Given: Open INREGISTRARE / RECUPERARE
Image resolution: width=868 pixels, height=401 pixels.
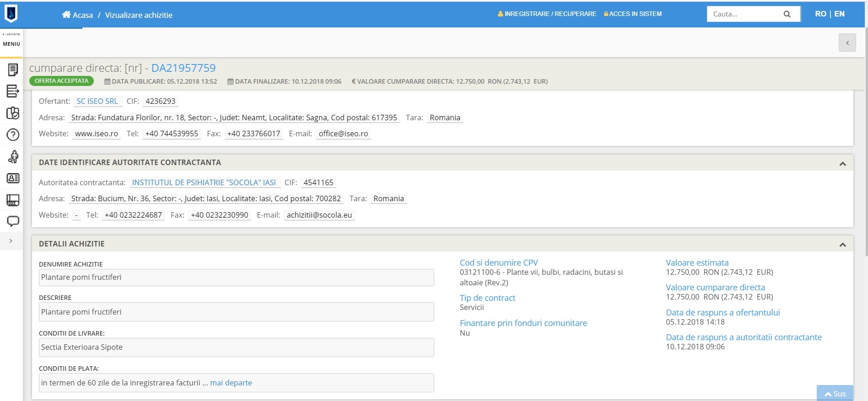Looking at the screenshot, I should coord(550,14).
